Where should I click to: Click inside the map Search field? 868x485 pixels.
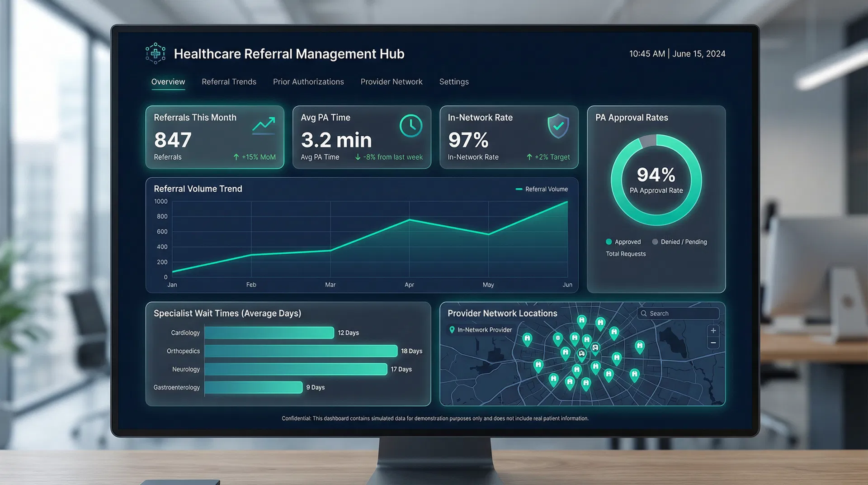pos(678,313)
